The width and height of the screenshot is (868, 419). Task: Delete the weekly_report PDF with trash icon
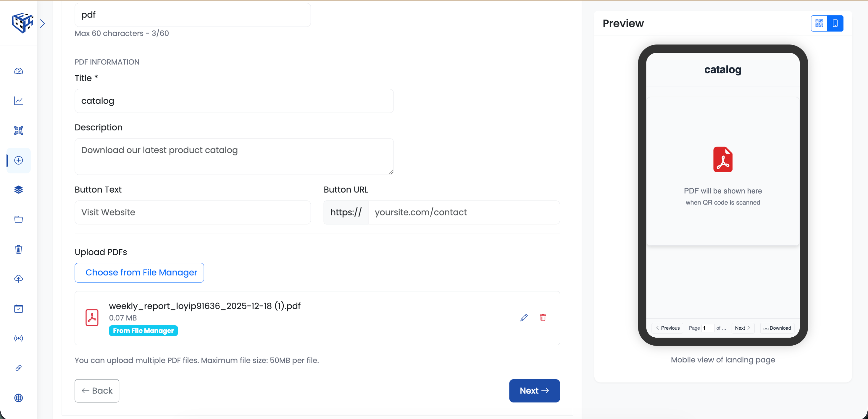(x=543, y=317)
